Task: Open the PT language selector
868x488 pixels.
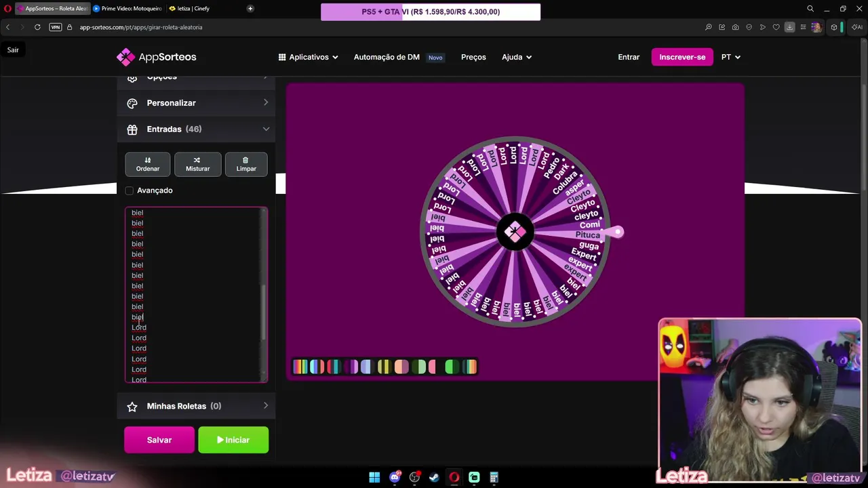Action: 730,57
